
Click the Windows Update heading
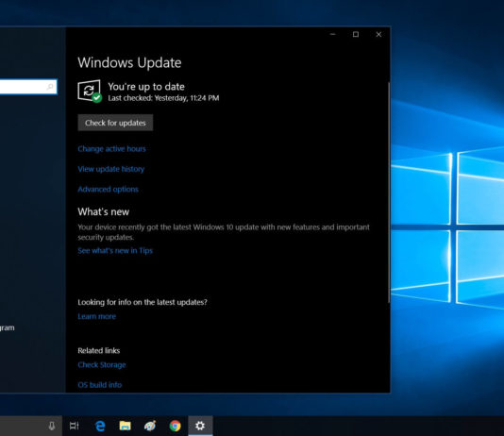click(x=129, y=62)
